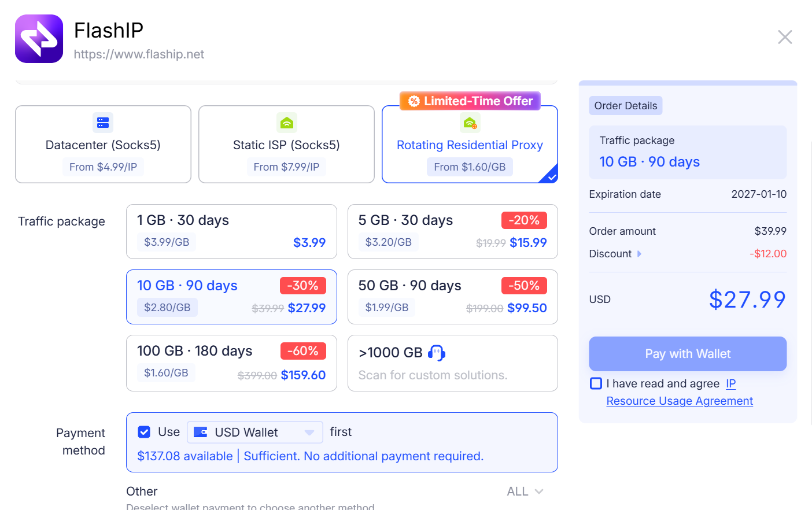Choose the 10 GB · 90 days package

231,297
